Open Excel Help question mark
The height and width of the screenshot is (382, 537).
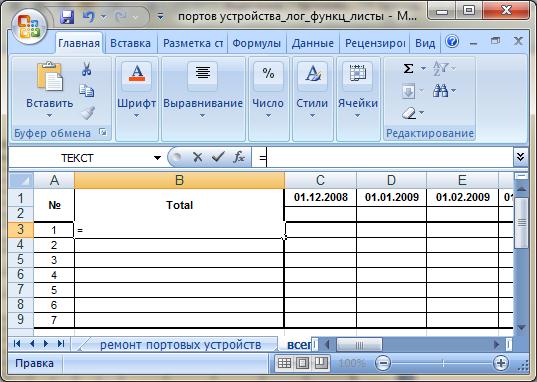point(452,42)
